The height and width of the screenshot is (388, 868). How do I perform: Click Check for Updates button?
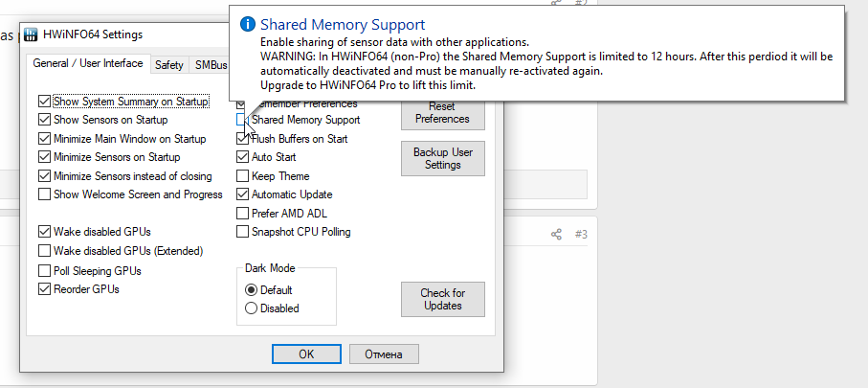click(x=443, y=299)
